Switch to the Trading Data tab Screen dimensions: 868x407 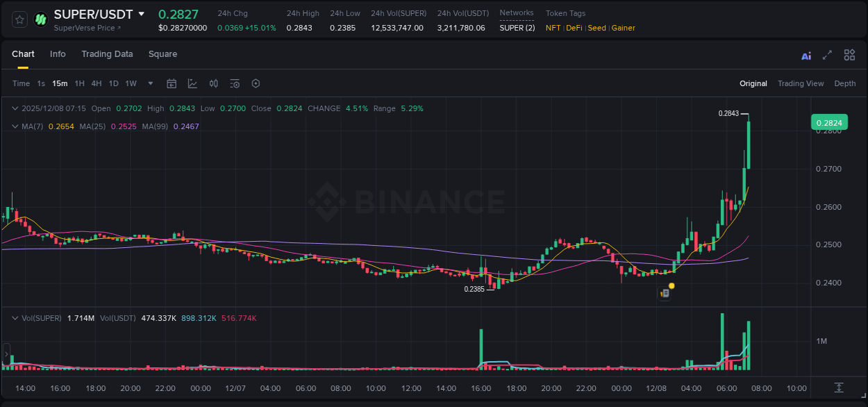tap(107, 54)
